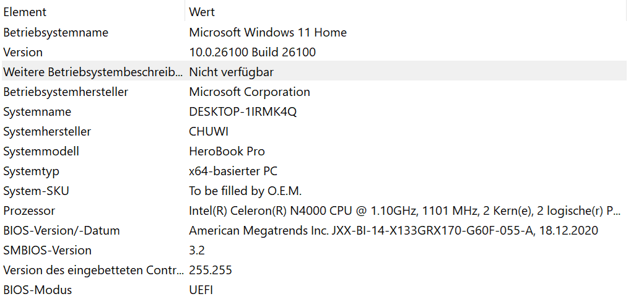Click the Element column header
Image resolution: width=644 pixels, height=299 pixels.
click(x=25, y=12)
